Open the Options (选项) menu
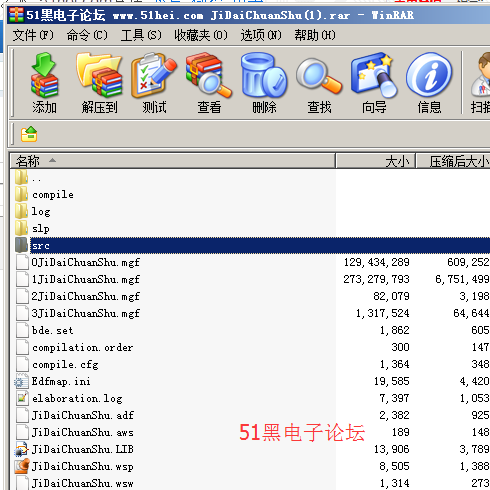The height and width of the screenshot is (490, 490). coord(261,35)
